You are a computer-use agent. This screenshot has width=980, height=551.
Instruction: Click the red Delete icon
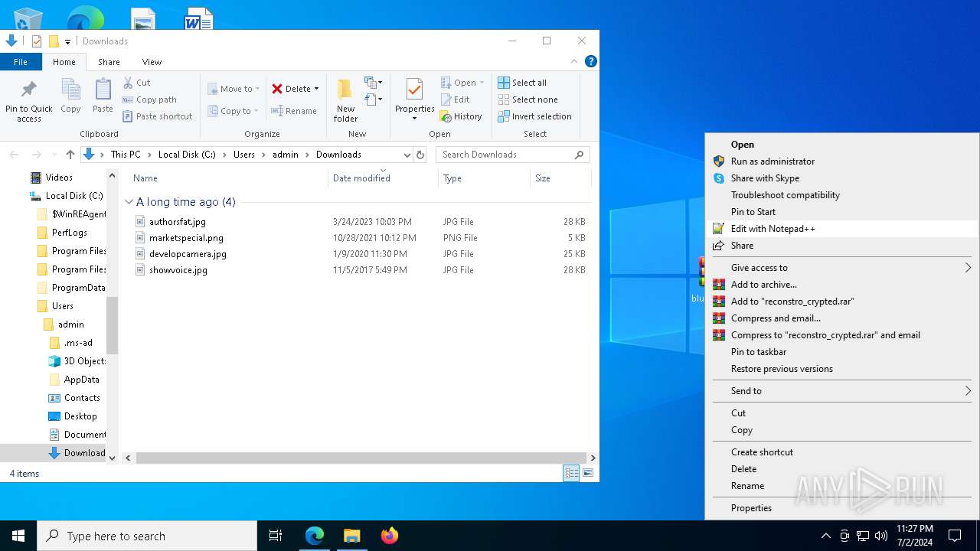click(277, 89)
